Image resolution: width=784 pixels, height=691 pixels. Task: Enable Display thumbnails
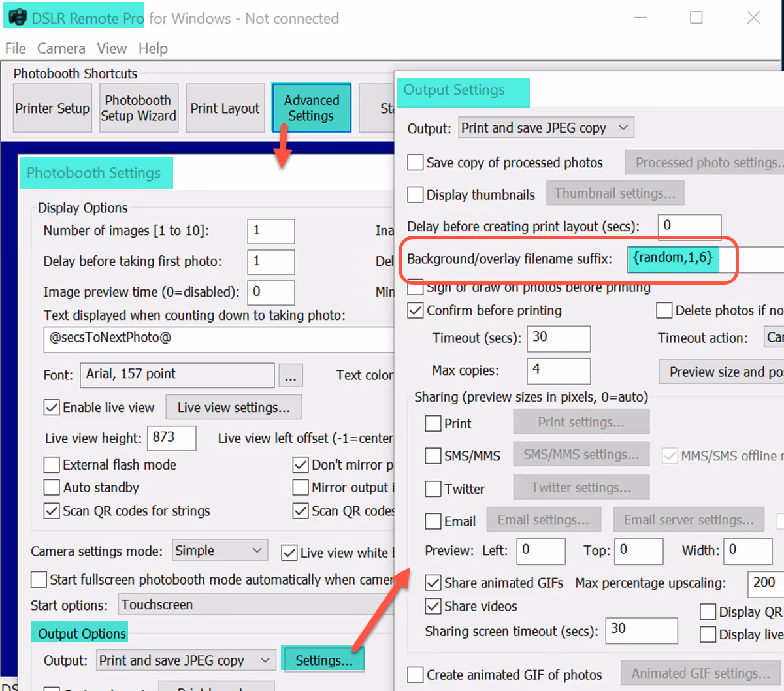pyautogui.click(x=416, y=195)
